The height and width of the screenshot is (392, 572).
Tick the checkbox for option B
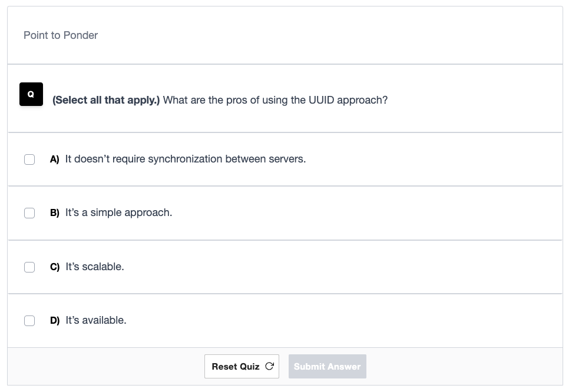(29, 213)
